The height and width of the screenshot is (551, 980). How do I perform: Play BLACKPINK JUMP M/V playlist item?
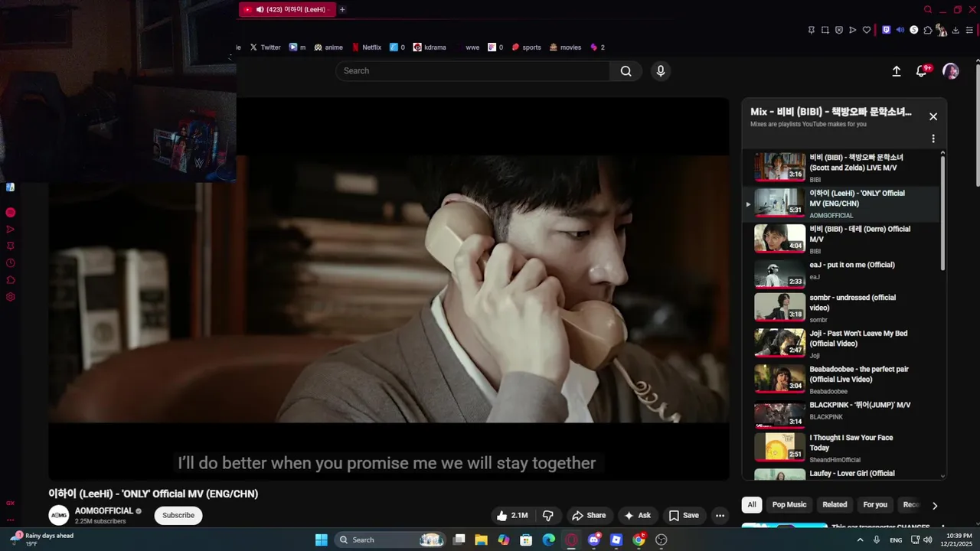(x=842, y=413)
